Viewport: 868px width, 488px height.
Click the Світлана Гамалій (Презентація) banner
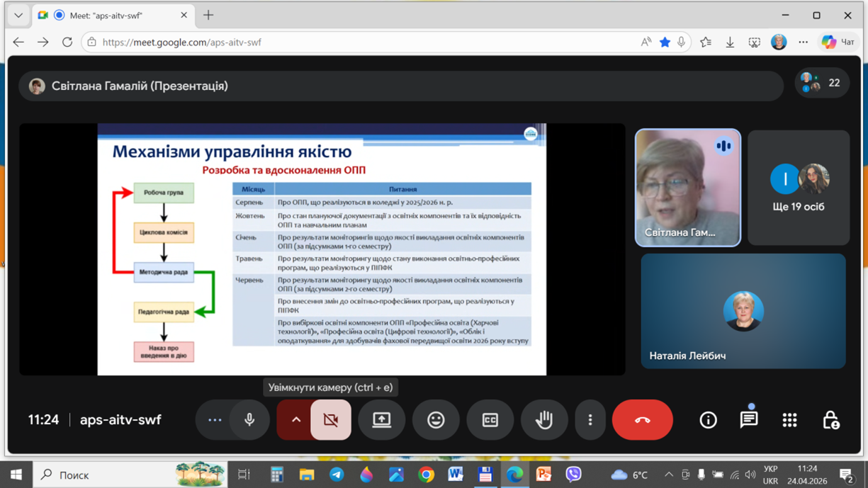401,86
